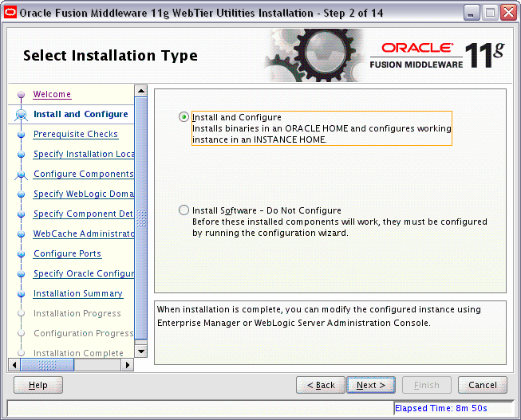The image size is (521, 420).
Task: Click the Oracle logo icon in title bar
Action: point(10,13)
